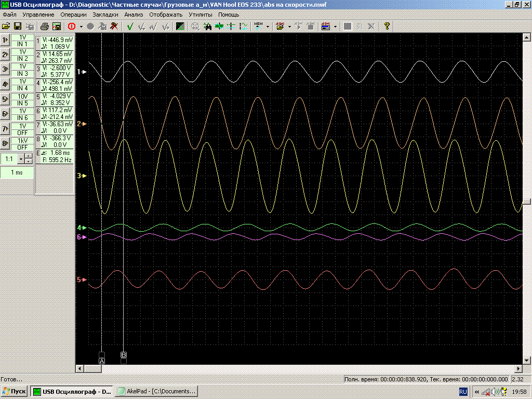Click the black screen icon with green trace
The width and height of the screenshot is (532, 399).
(180, 26)
